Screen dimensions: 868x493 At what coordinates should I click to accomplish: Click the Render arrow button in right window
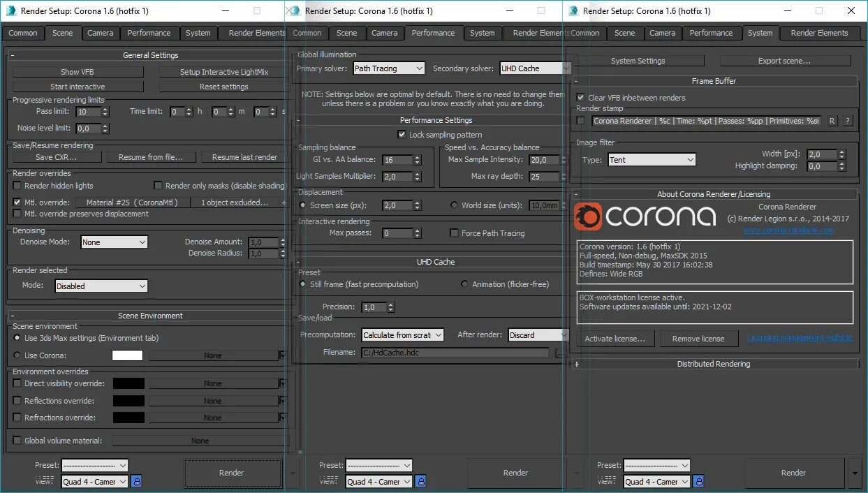[x=855, y=473]
